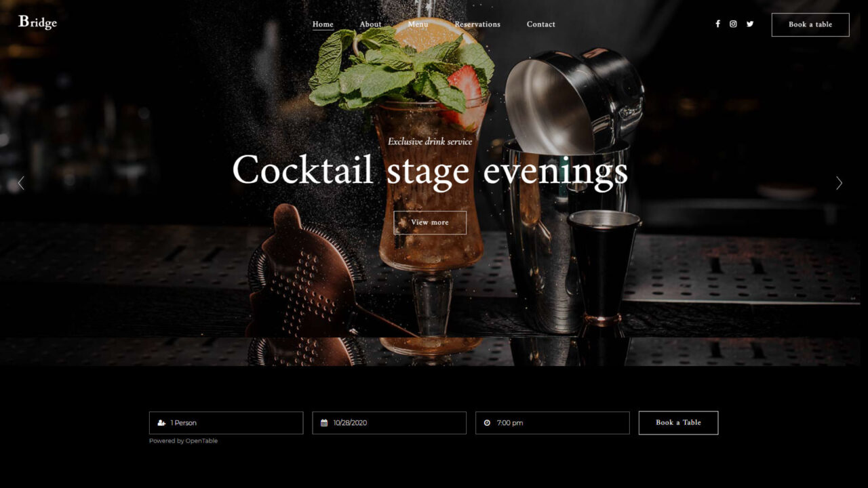The height and width of the screenshot is (488, 868).
Task: Click the calendar icon in date field
Action: (x=324, y=423)
